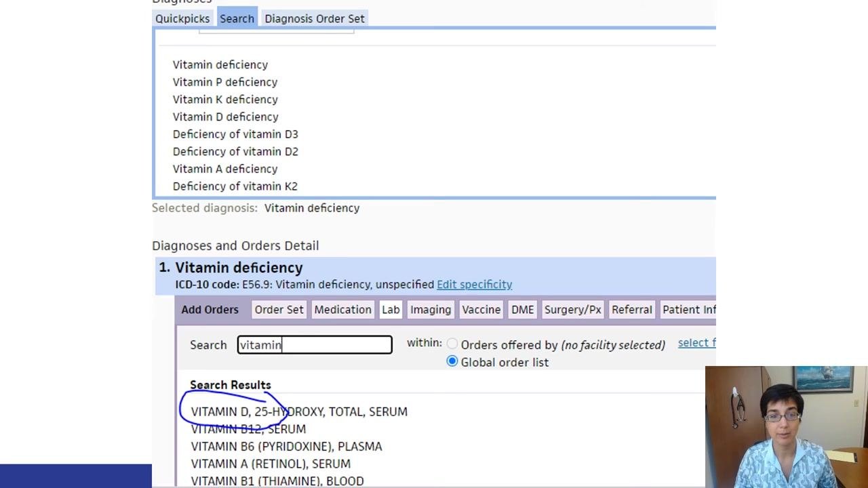868x488 pixels.
Task: Select the DME orders tab
Action: 522,310
